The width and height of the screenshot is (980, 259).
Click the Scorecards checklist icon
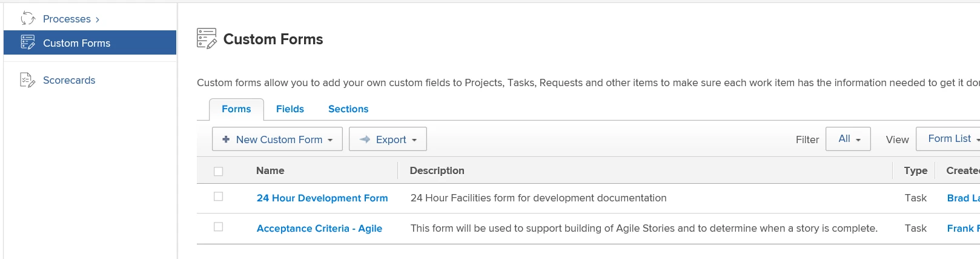point(28,80)
